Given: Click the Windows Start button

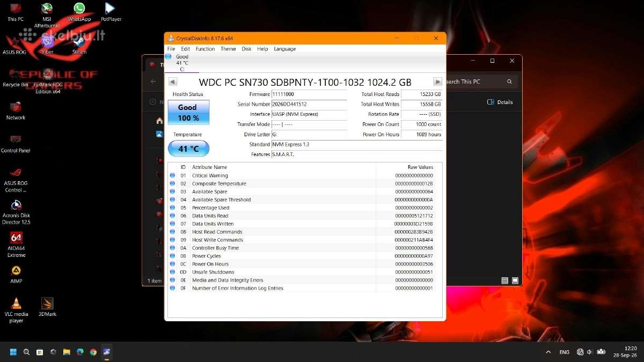Looking at the screenshot, I should 13,352.
